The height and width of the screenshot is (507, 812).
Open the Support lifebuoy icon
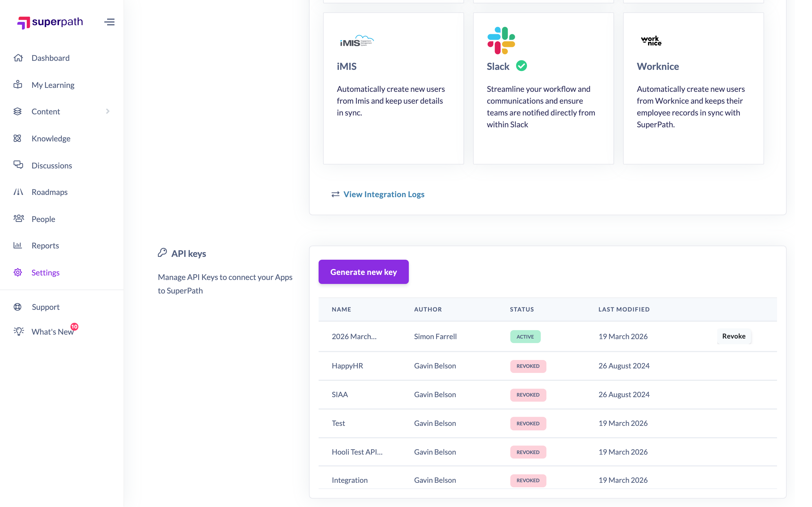point(17,307)
